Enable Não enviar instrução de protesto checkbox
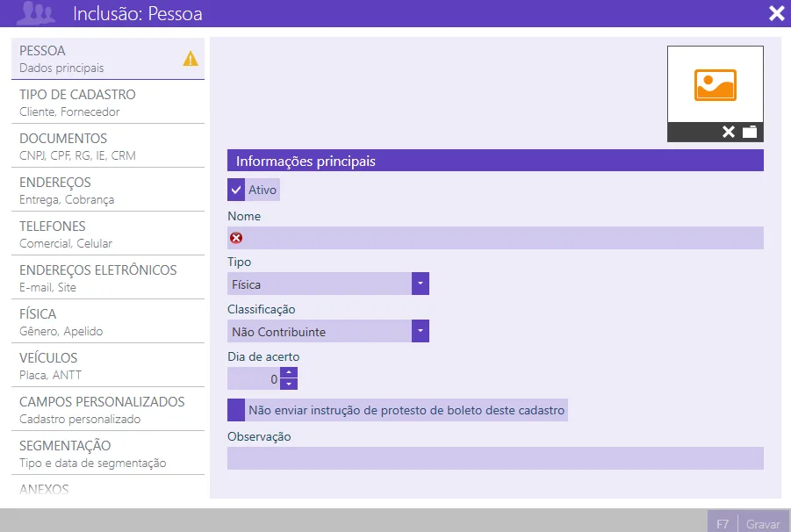The height and width of the screenshot is (532, 791). [236, 410]
